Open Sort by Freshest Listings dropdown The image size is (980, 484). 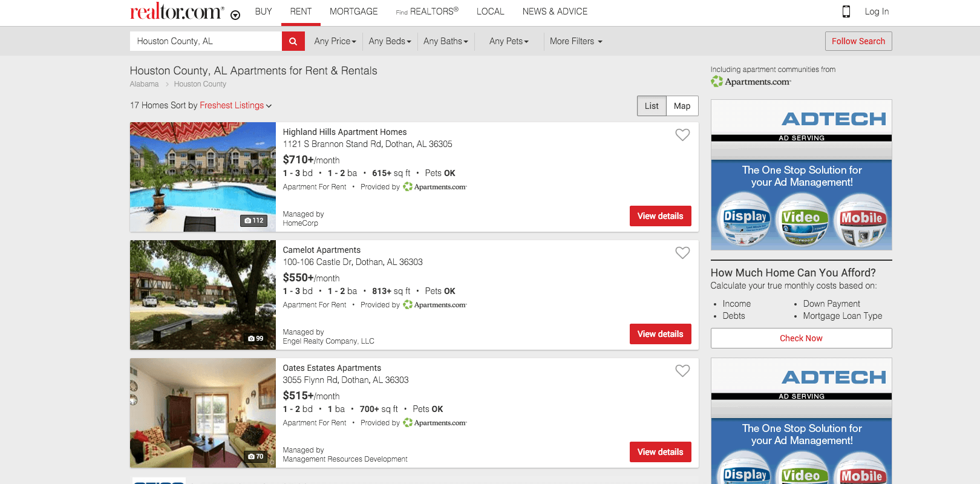[235, 105]
